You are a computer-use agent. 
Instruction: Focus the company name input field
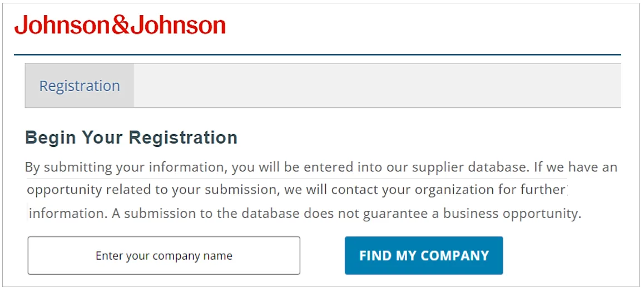[164, 255]
